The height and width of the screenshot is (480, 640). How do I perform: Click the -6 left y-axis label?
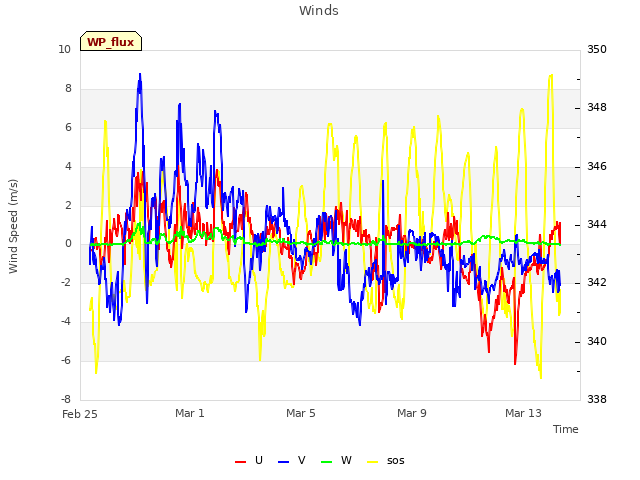click(x=66, y=360)
